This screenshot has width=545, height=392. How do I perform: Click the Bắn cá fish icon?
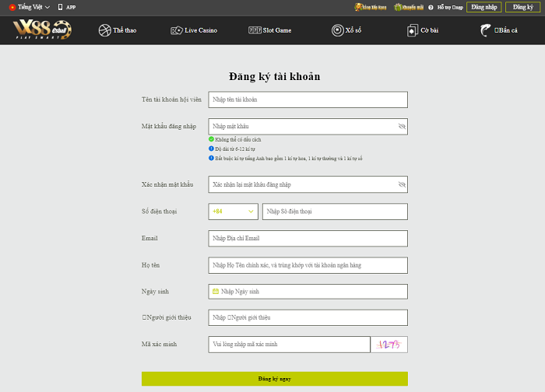tap(486, 30)
